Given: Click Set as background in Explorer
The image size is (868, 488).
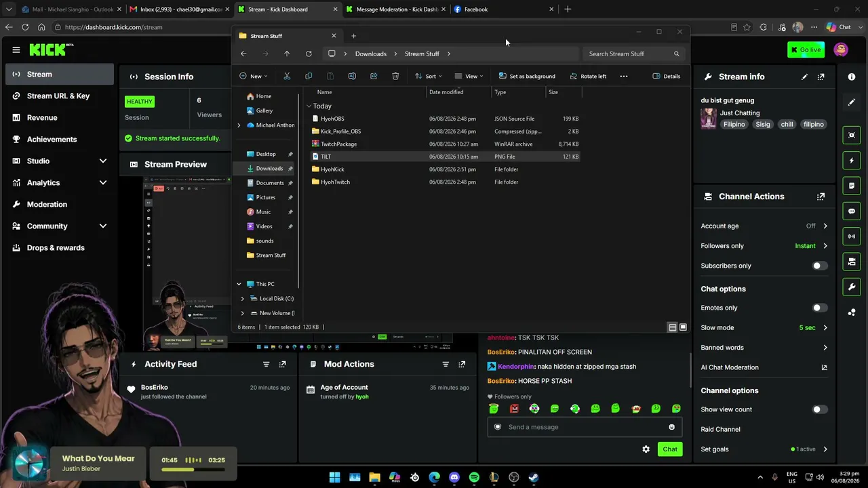Looking at the screenshot, I should (x=527, y=76).
